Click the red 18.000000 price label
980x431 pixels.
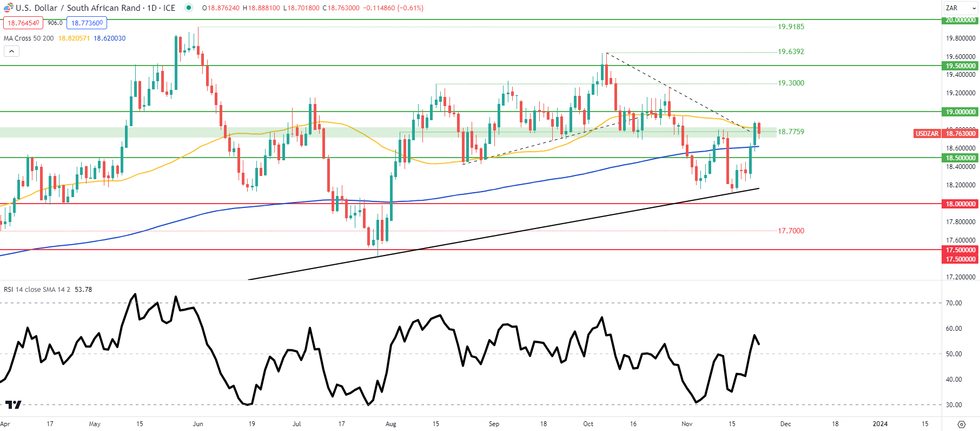click(x=961, y=204)
